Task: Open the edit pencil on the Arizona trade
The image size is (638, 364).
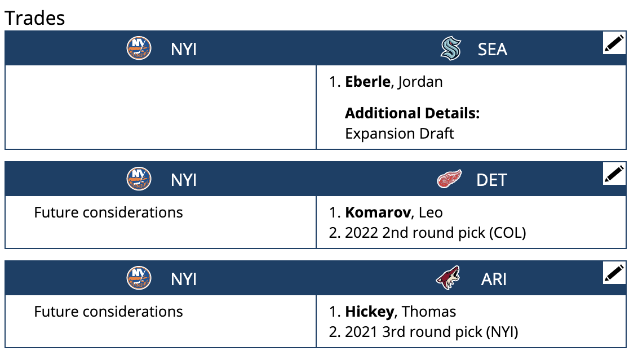Action: (614, 273)
